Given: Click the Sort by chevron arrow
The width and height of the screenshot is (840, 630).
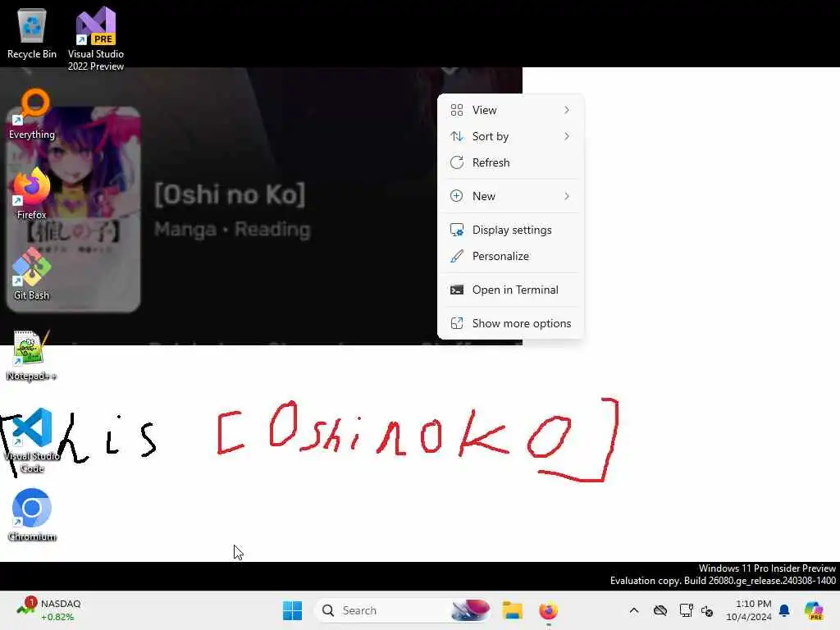Looking at the screenshot, I should (567, 136).
